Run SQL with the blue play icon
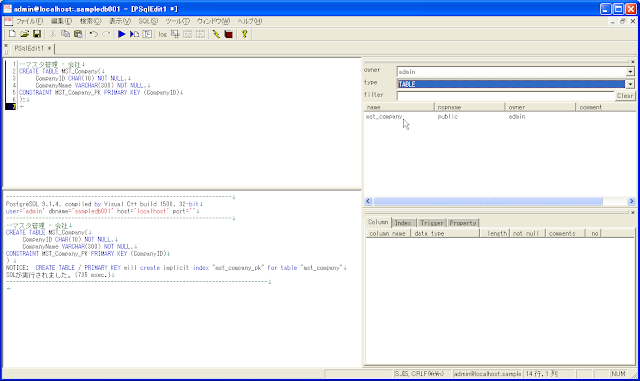640x381 pixels. pos(122,34)
